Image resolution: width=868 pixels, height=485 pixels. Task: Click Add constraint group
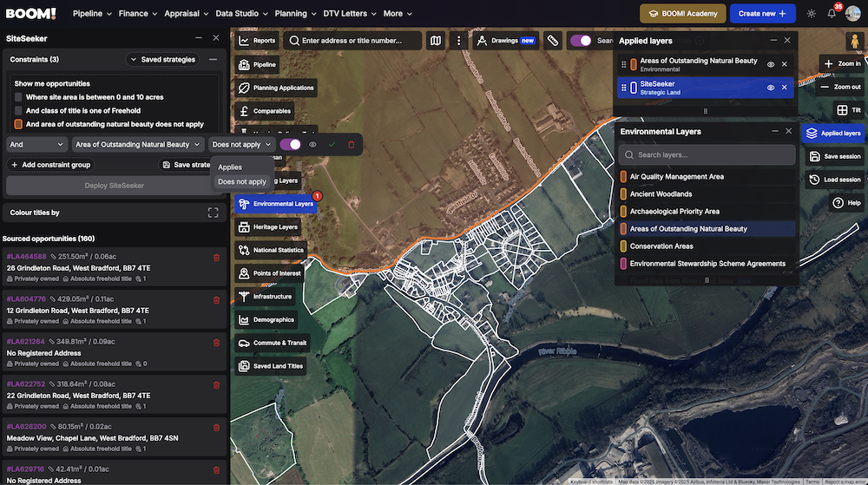(51, 165)
